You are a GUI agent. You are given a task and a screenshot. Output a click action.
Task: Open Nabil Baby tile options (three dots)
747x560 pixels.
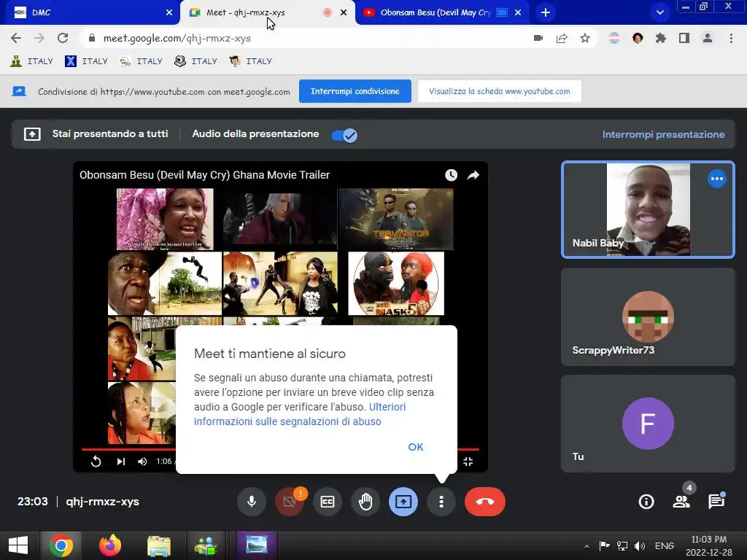[x=716, y=179]
